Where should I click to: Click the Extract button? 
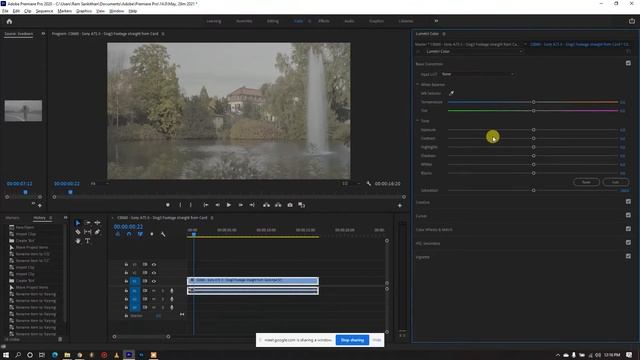pos(278,205)
